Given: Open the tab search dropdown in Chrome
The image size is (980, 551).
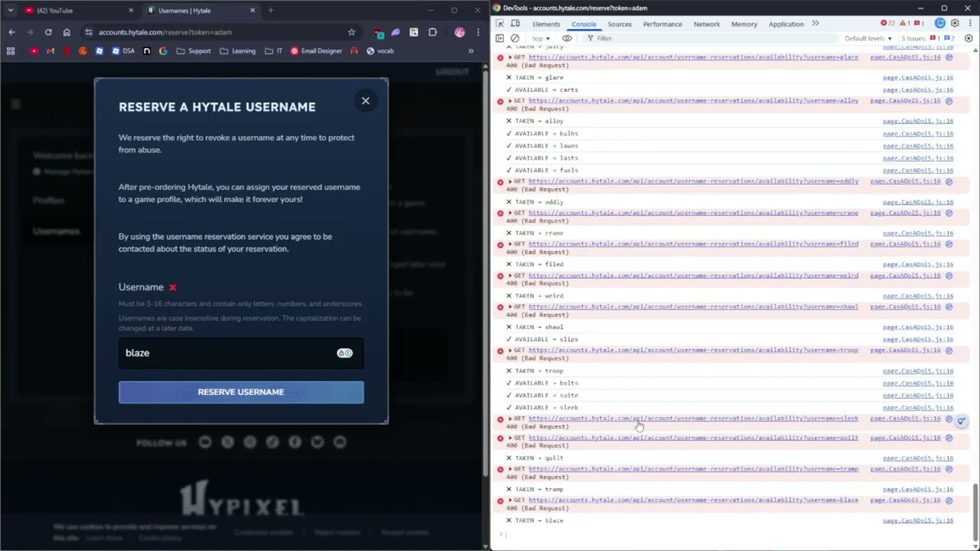Looking at the screenshot, I should [x=10, y=11].
